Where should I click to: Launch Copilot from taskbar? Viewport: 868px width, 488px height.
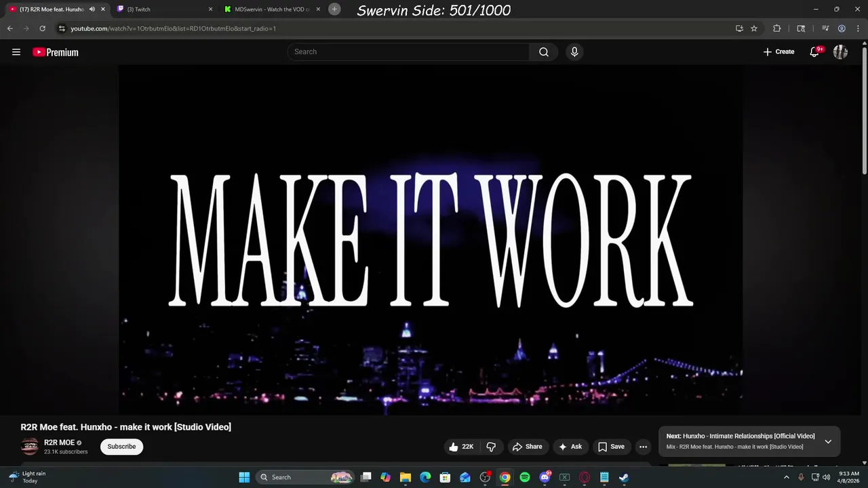[x=386, y=477]
